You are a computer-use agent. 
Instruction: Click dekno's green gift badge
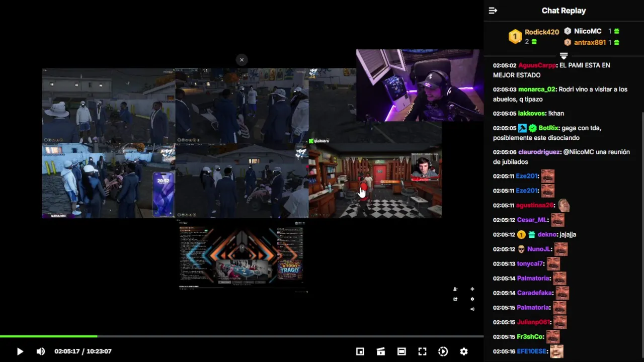[532, 235]
